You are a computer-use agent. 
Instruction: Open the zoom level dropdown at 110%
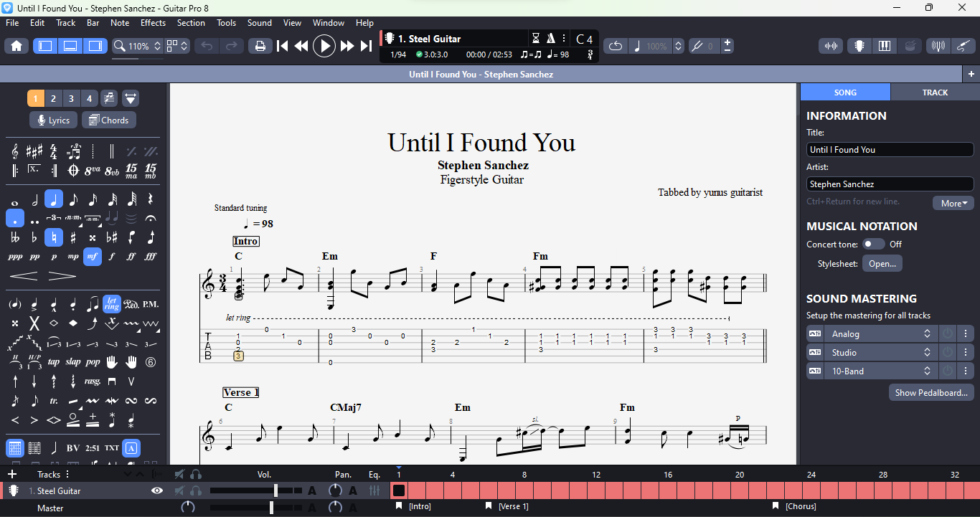click(138, 46)
